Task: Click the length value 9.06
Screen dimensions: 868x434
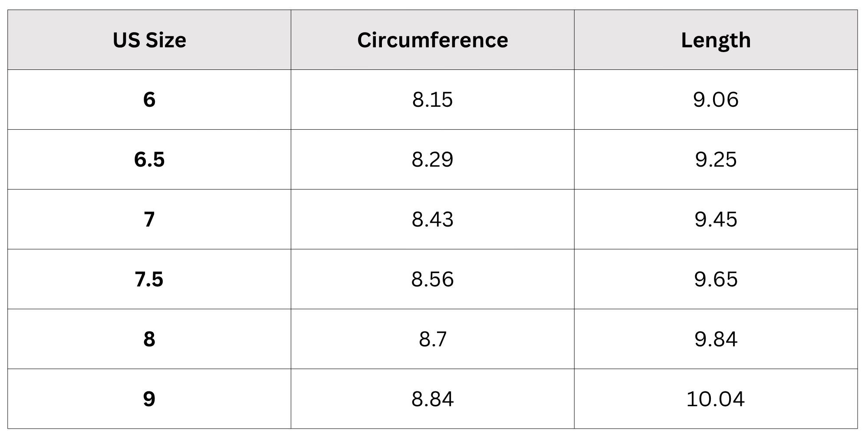Action: tap(716, 100)
